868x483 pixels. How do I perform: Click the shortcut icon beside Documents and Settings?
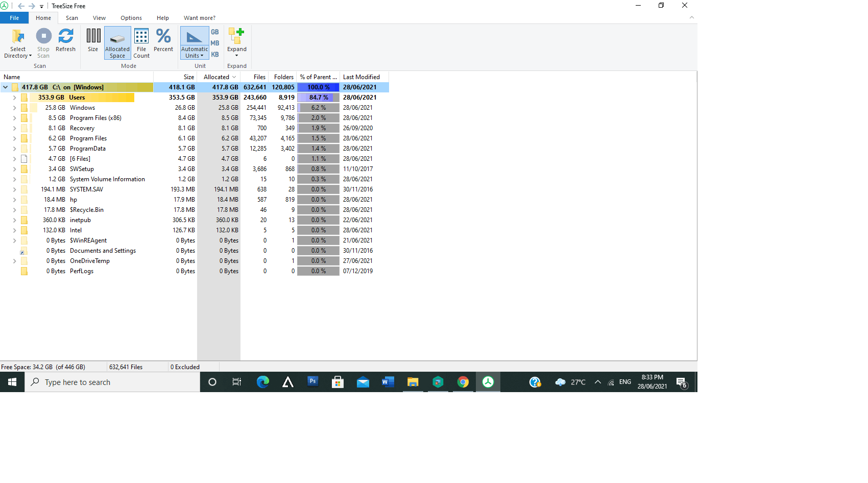23,251
